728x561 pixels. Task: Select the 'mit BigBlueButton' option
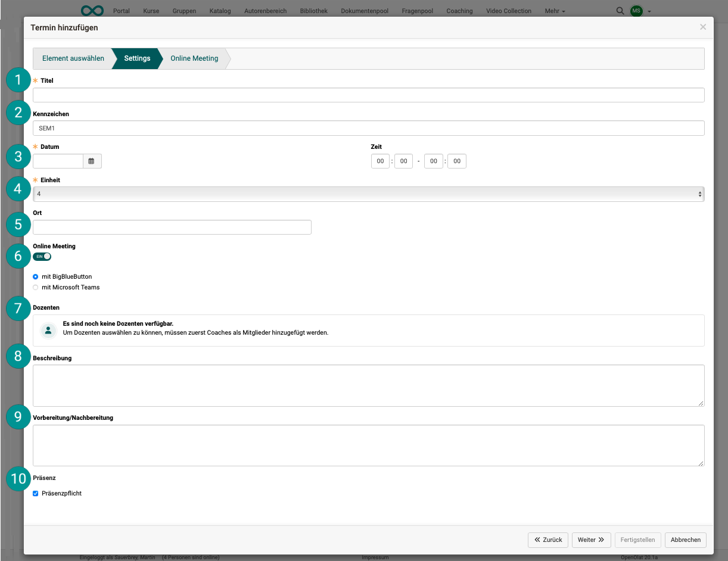(x=35, y=276)
